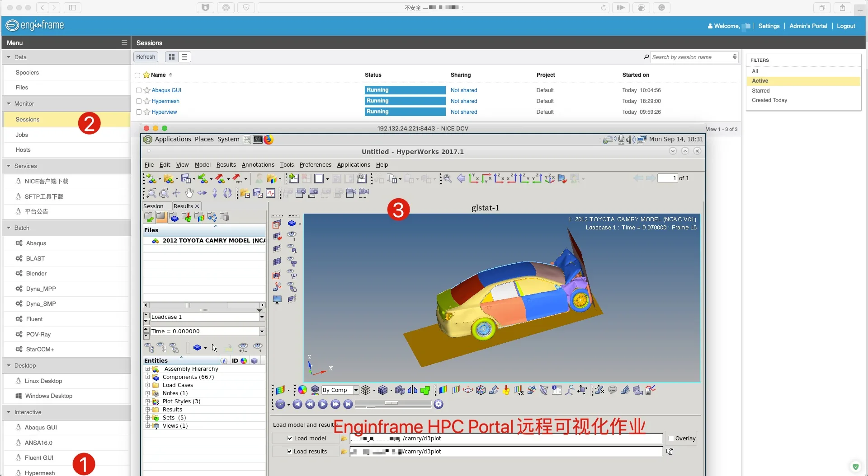Click the Open model folder icon in HyperWorks
The height and width of the screenshot is (476, 868).
coord(168,179)
